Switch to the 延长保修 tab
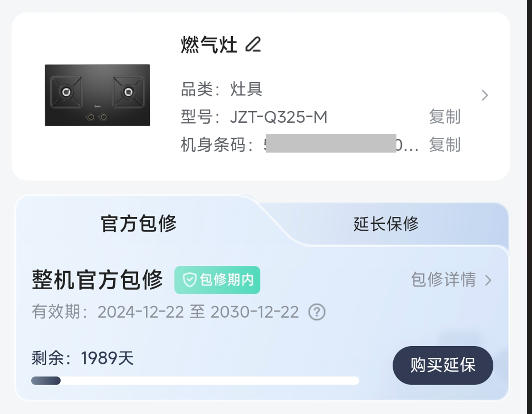 pyautogui.click(x=386, y=224)
